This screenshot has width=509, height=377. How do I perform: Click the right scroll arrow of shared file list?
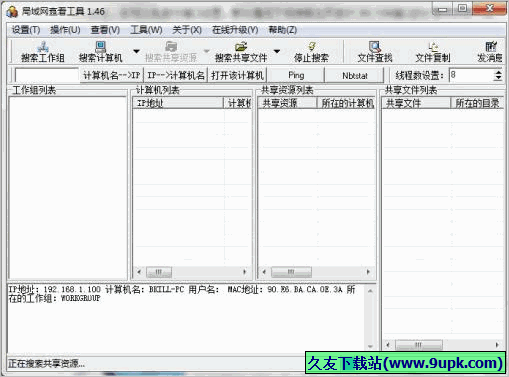tap(497, 345)
